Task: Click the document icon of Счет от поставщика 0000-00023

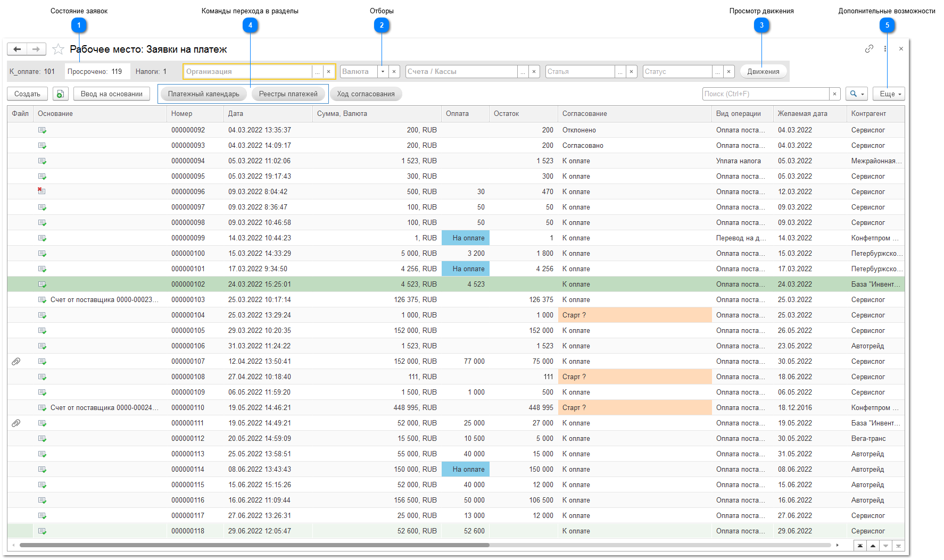Action: [42, 300]
